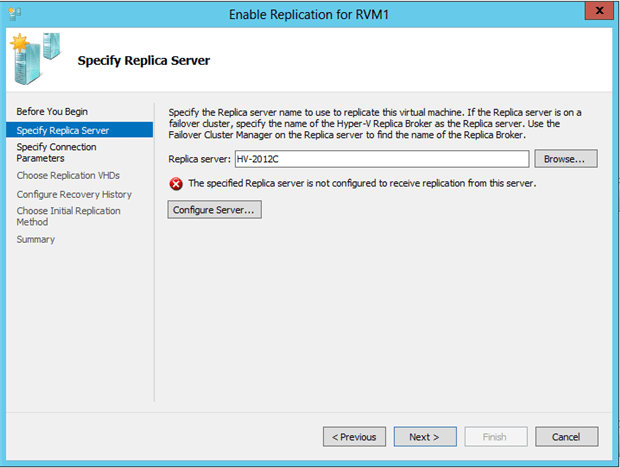This screenshot has height=468, width=620.
Task: Proceed with the Next button
Action: pos(424,437)
